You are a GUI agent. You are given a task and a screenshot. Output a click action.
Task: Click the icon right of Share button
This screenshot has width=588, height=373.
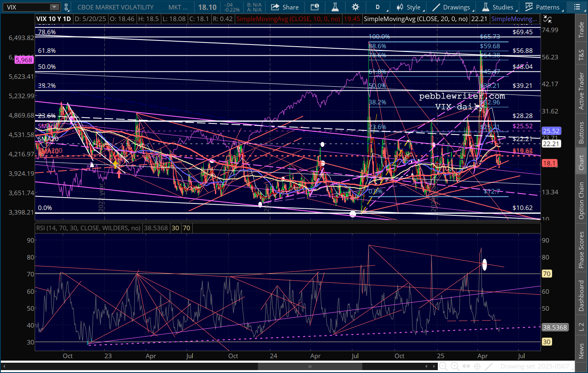315,7
